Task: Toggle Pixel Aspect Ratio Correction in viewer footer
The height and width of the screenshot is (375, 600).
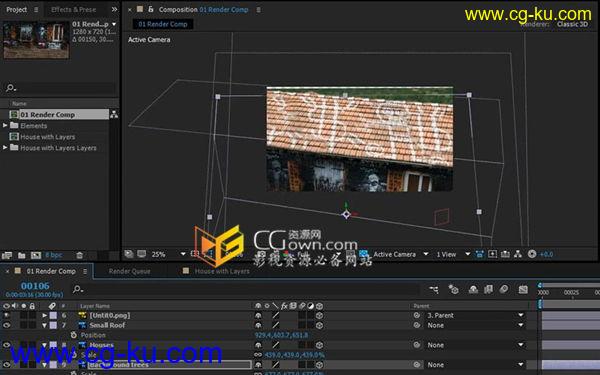Action: pyautogui.click(x=479, y=254)
